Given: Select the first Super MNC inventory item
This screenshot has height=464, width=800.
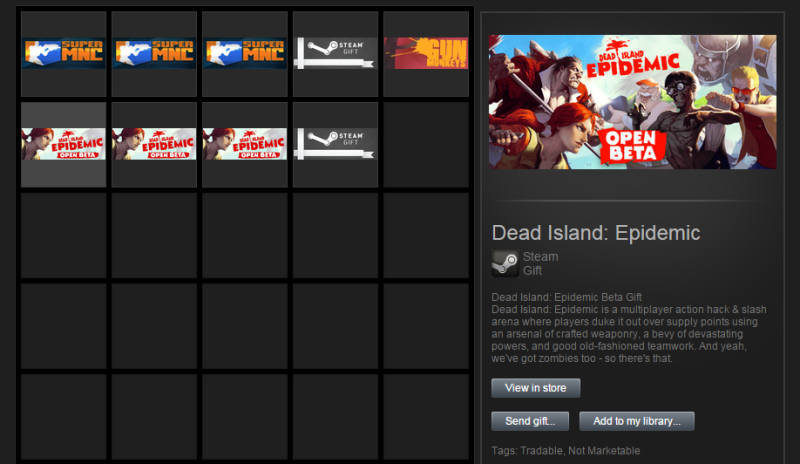Looking at the screenshot, I should [x=64, y=54].
